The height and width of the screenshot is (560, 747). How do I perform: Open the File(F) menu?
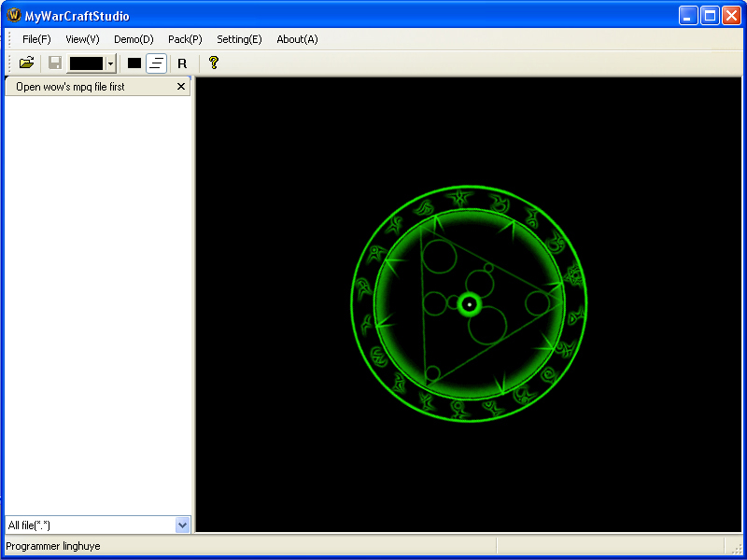point(36,39)
